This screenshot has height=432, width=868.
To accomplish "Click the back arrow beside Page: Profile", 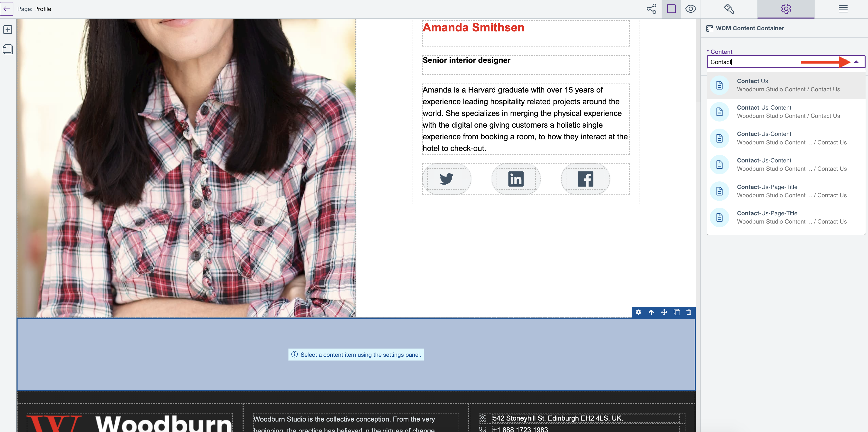I will coord(7,9).
